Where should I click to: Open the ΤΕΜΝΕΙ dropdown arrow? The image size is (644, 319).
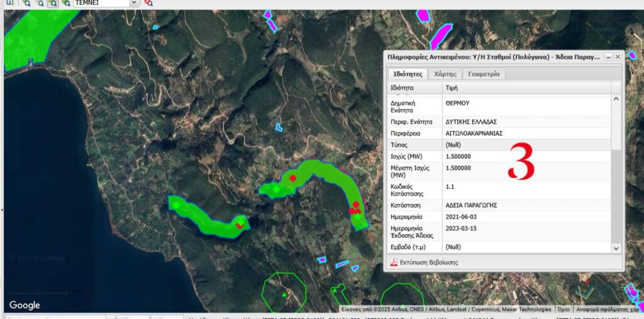133,3
